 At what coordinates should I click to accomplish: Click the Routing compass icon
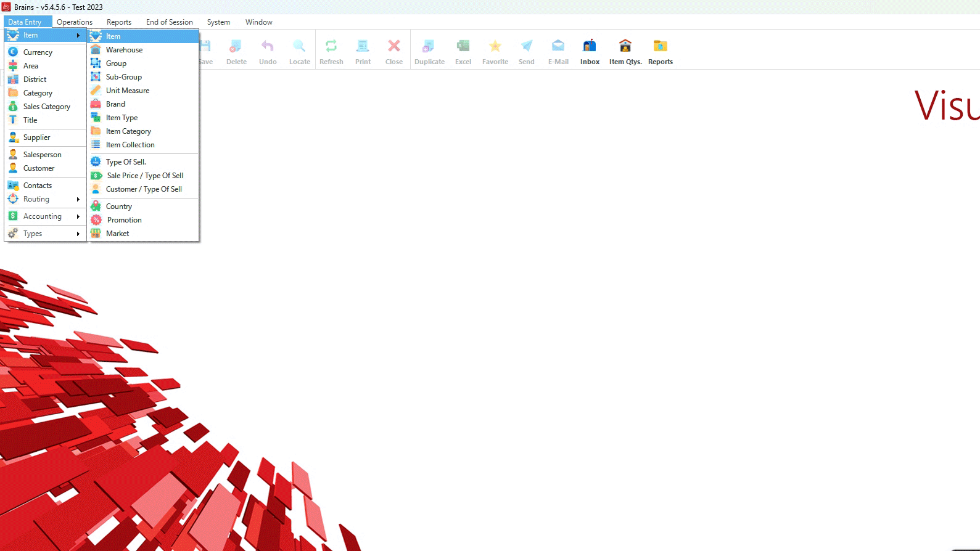tap(13, 199)
